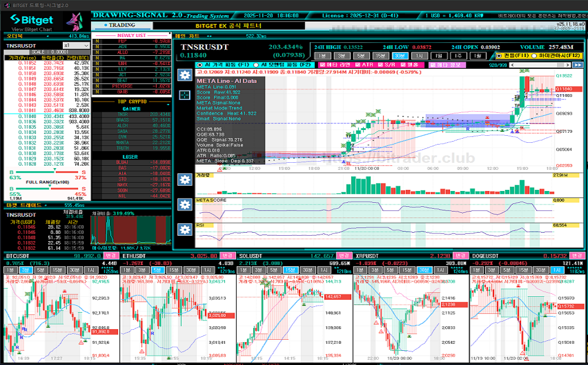Viewport: 588px width, 365px height.
Task: Click the right arrow of chart scrollbar
Action: pos(568,65)
